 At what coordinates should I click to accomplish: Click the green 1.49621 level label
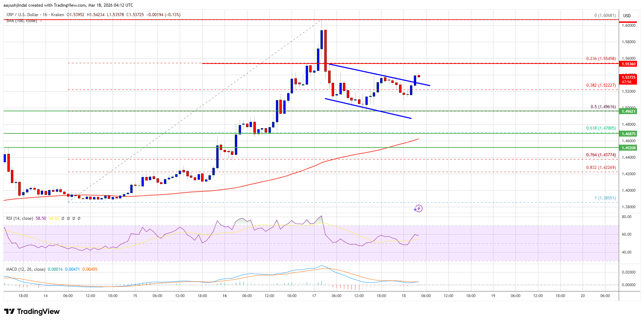[628, 112]
